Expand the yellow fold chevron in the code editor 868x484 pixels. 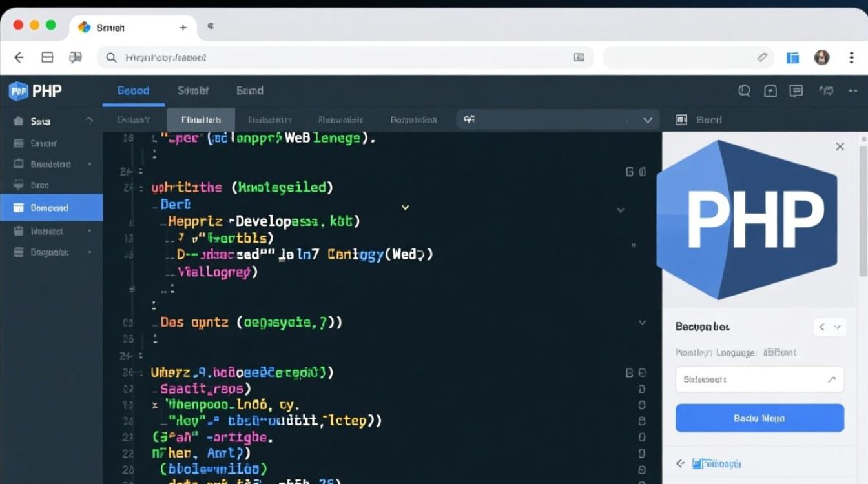pos(405,207)
